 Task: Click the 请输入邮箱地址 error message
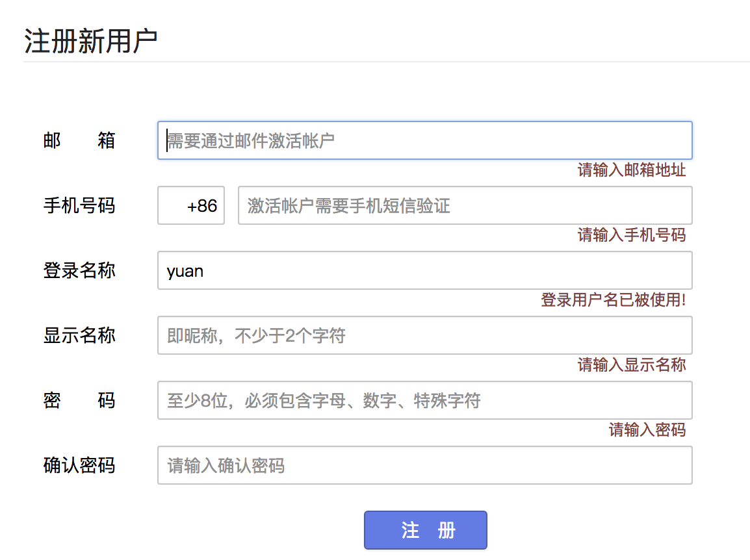(x=631, y=170)
